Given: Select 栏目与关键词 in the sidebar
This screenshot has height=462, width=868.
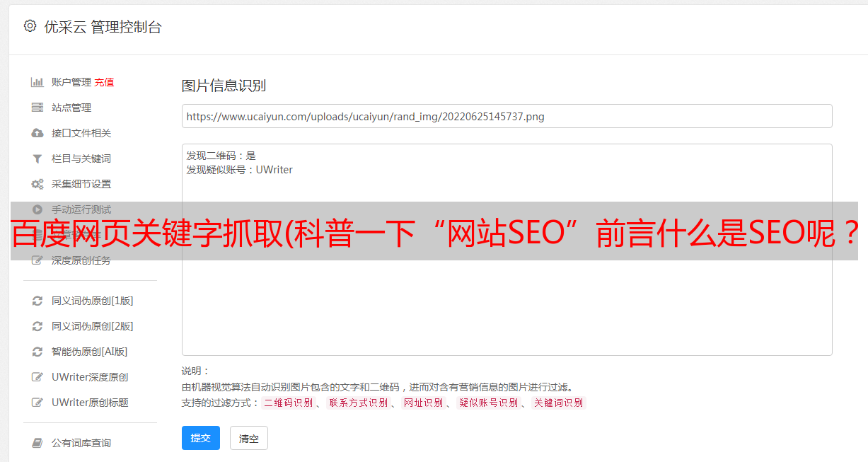Looking at the screenshot, I should [x=81, y=158].
